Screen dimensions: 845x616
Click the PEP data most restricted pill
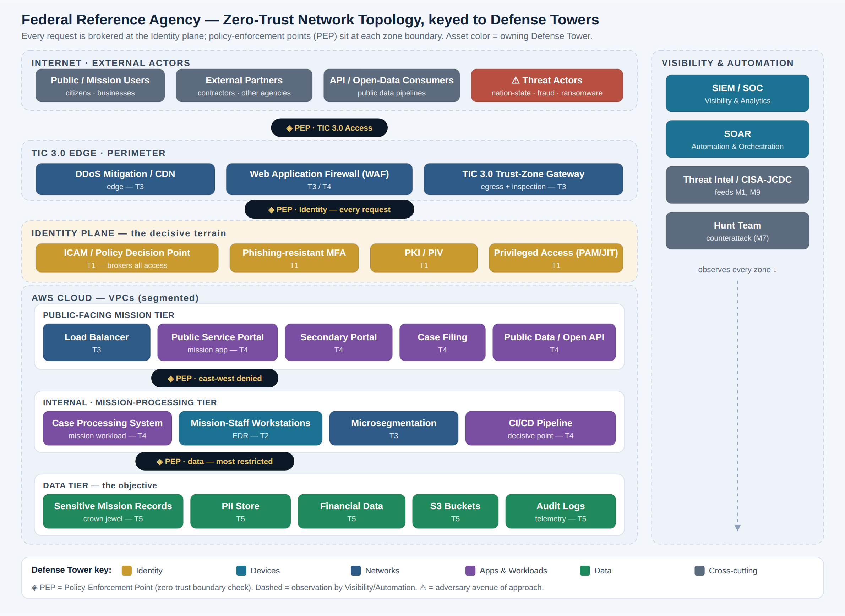[214, 461]
